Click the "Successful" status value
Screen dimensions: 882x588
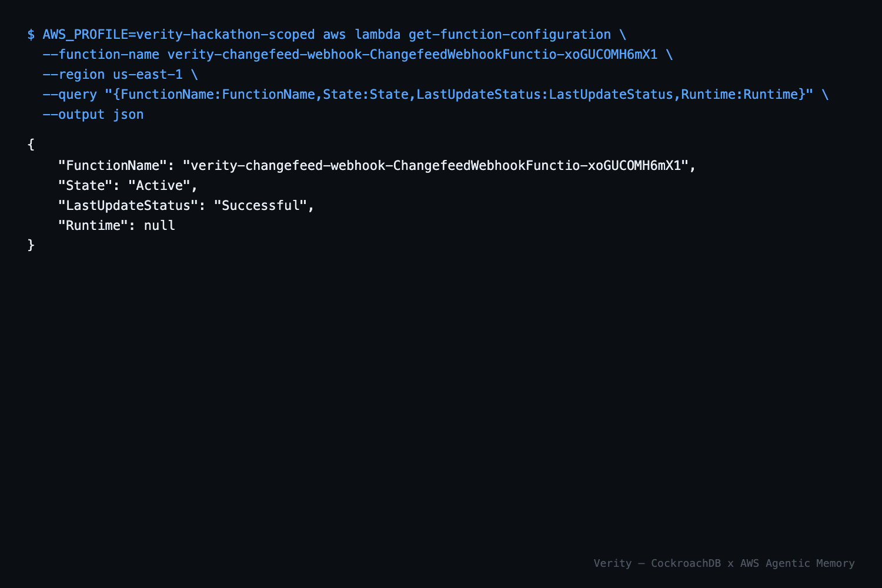click(x=261, y=206)
